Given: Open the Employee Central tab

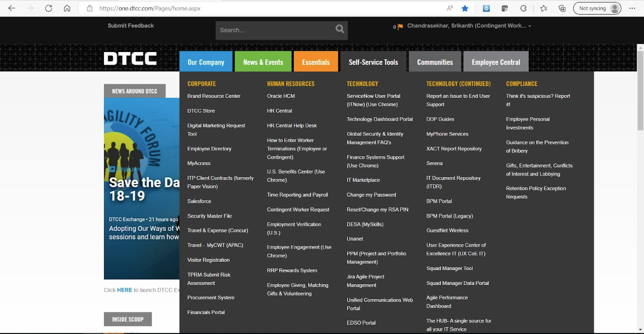Looking at the screenshot, I should 496,62.
